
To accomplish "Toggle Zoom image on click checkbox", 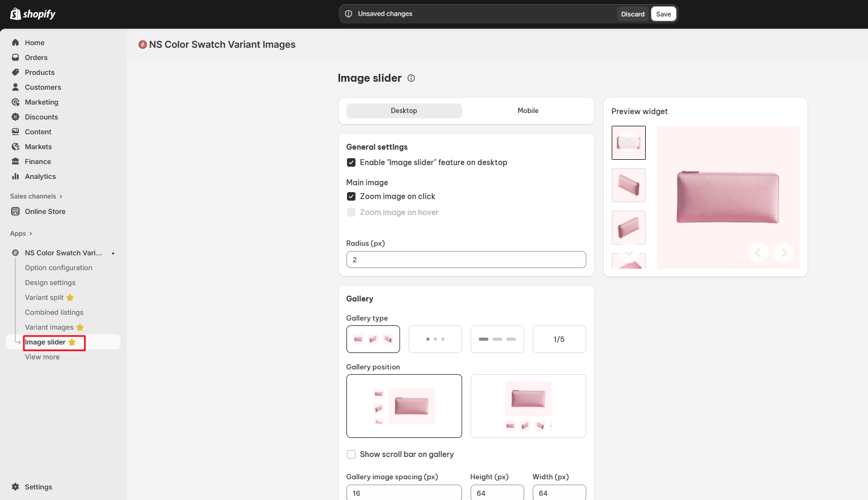I will point(351,196).
